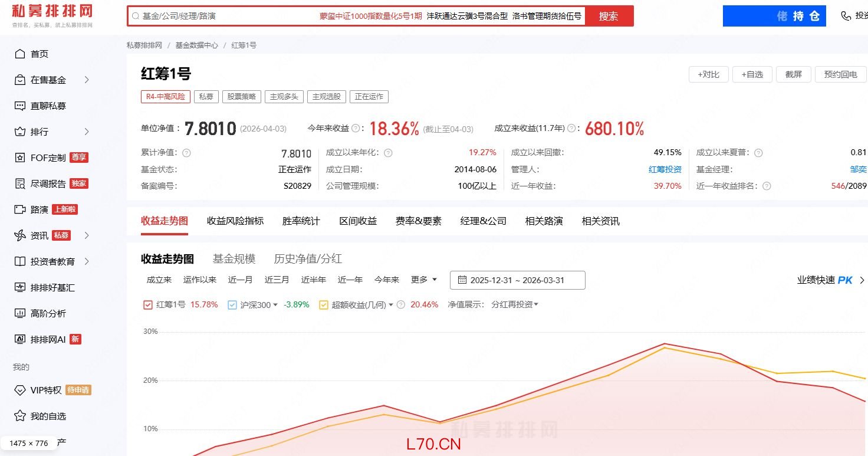This screenshot has width=868, height=456.
Task: Click the home icon in sidebar
Action: click(x=20, y=54)
